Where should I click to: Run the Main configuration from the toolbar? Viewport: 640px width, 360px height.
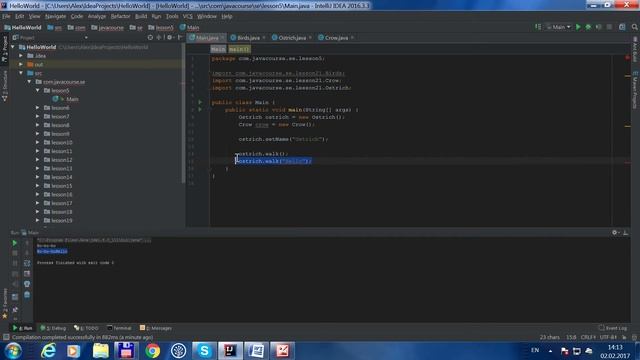[x=578, y=27]
